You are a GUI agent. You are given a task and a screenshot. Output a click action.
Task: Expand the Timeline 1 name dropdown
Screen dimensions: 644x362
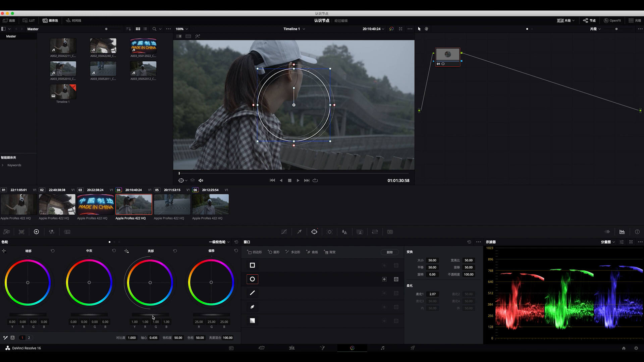point(304,29)
